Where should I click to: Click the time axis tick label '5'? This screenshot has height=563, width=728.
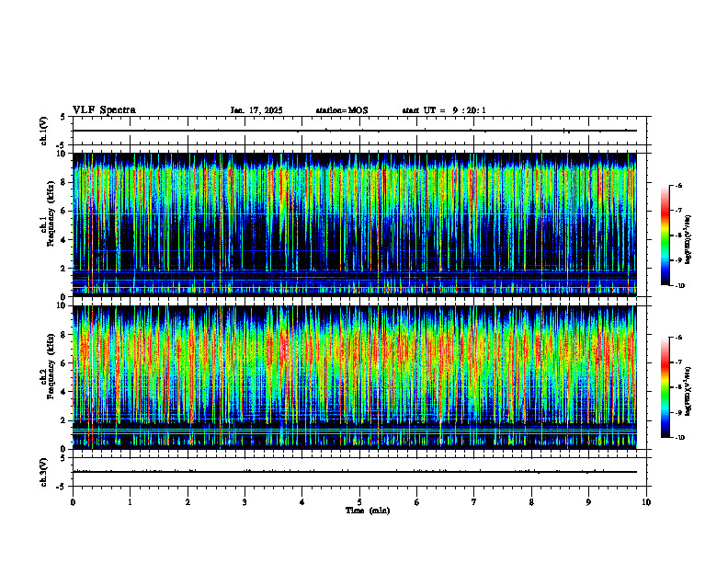pyautogui.click(x=359, y=502)
